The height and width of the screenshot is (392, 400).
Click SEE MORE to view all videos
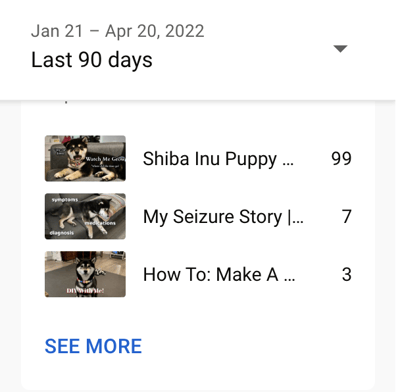click(x=93, y=346)
